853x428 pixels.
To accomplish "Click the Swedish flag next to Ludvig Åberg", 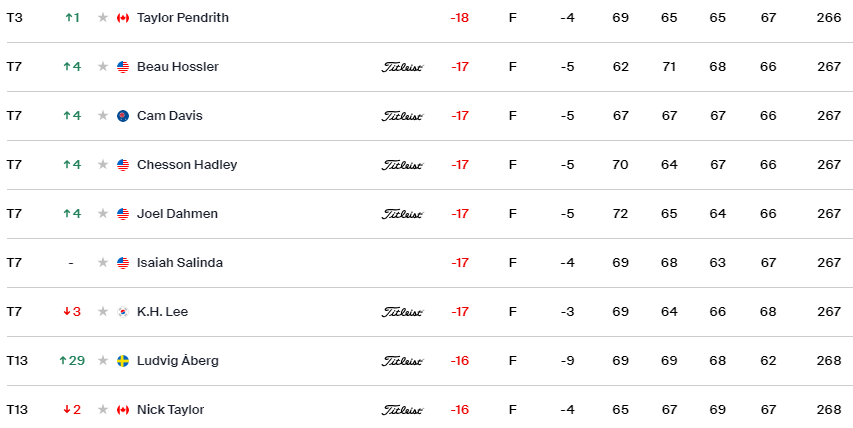I will [x=123, y=361].
